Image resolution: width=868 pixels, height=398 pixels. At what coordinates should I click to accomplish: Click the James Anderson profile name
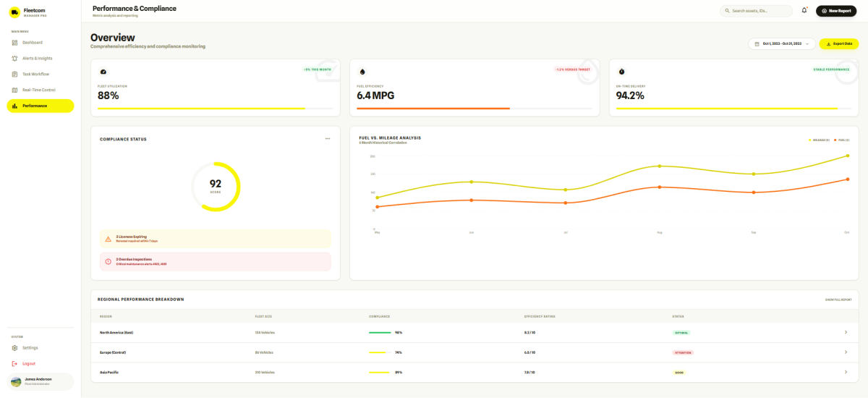(37, 379)
